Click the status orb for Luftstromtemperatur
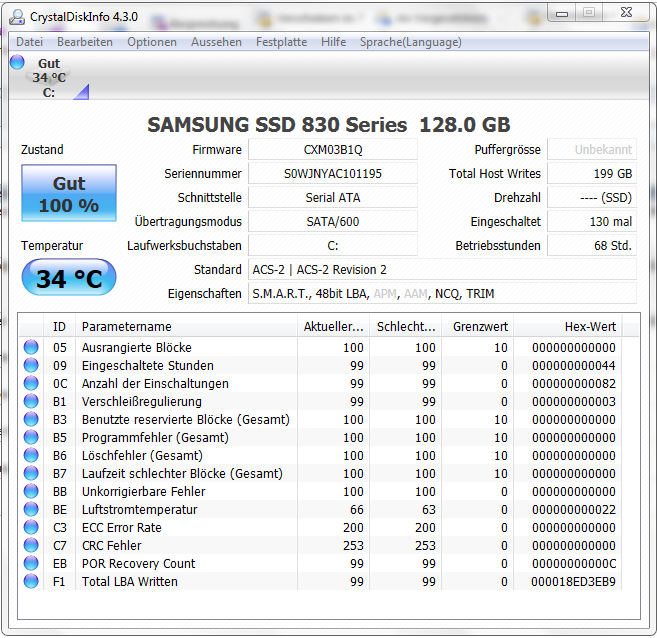Viewport: 657px width, 638px height. [x=31, y=509]
